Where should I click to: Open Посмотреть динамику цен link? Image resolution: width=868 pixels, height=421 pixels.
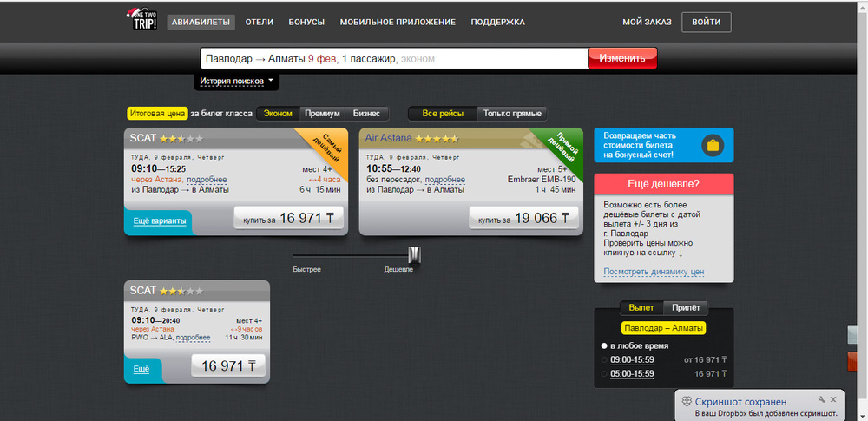pyautogui.click(x=654, y=272)
